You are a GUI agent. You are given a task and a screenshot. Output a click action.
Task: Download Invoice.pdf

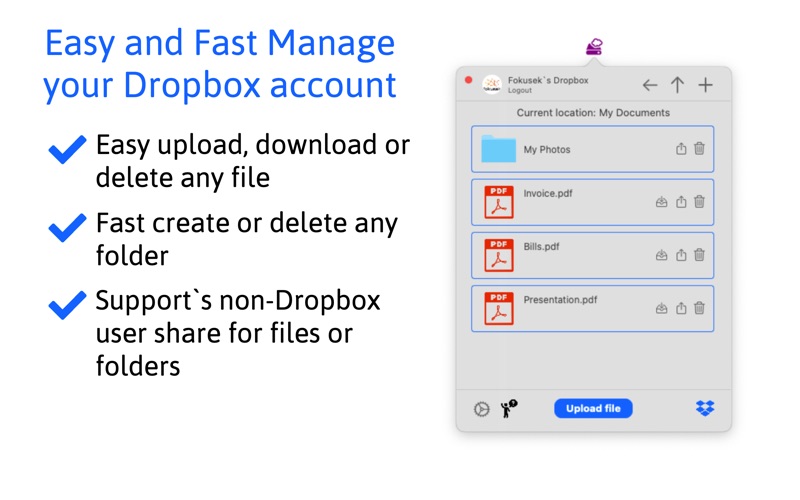pyautogui.click(x=661, y=202)
